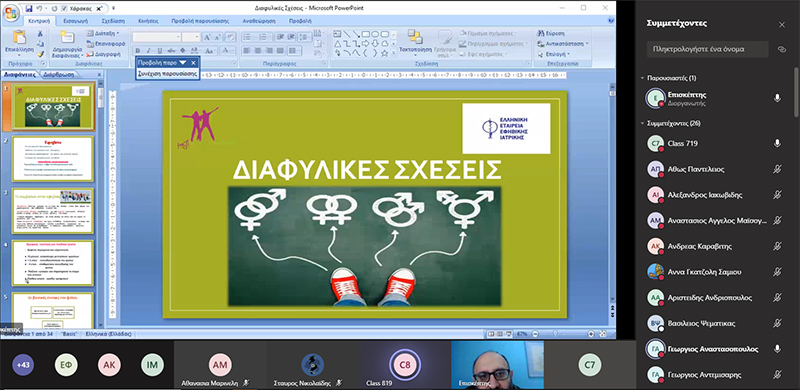
Task: Toggle the Χάρακας ruler checkbox
Action: pyautogui.click(x=65, y=9)
